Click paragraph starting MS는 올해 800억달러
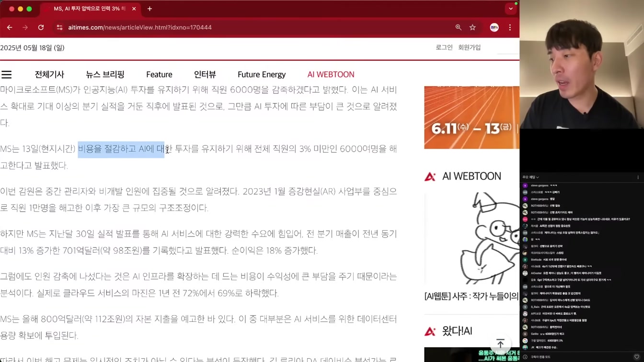Screen dimensions: 644x362 pyautogui.click(x=198, y=327)
